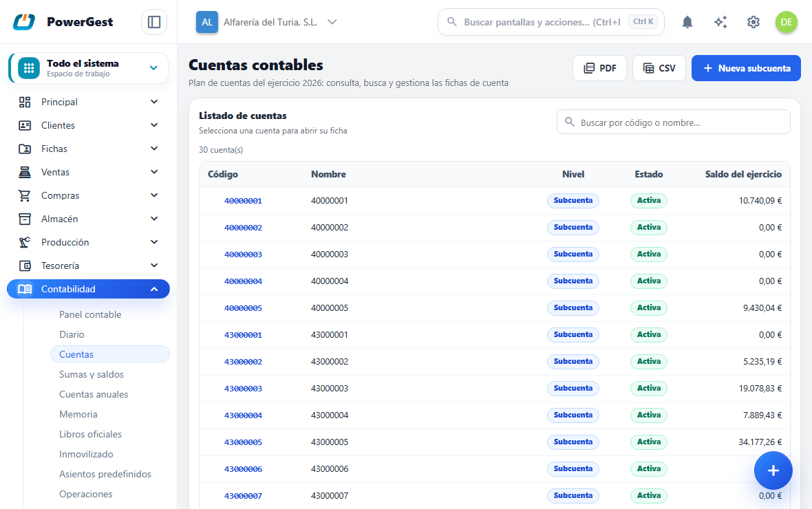Viewport: 812px width, 509px height.
Task: Click the Almacén box icon
Action: 24,219
